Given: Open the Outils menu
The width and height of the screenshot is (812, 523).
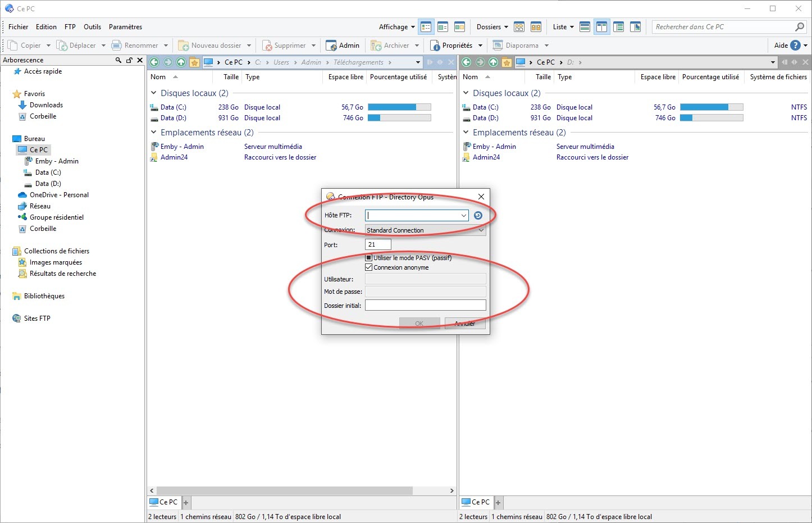Looking at the screenshot, I should point(93,27).
